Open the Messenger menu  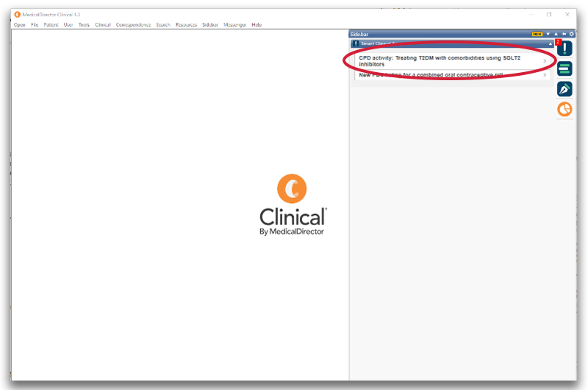tap(234, 25)
